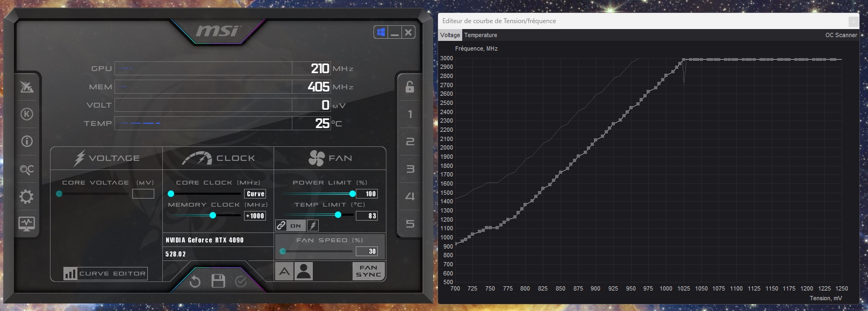
Task: Click the Memory Clock slider handle
Action: point(213,215)
